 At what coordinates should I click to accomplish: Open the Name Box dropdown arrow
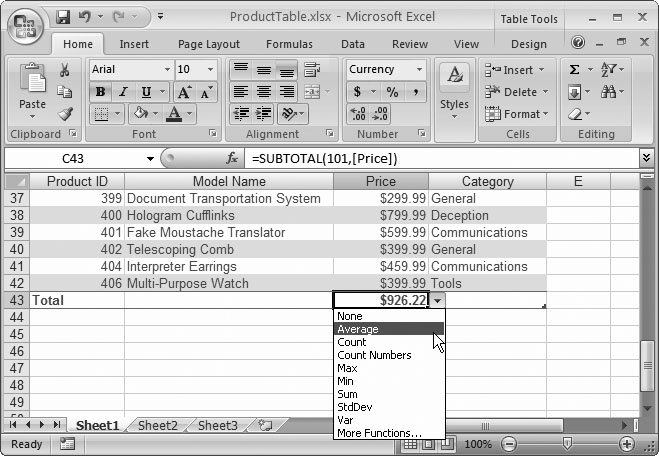pos(150,159)
